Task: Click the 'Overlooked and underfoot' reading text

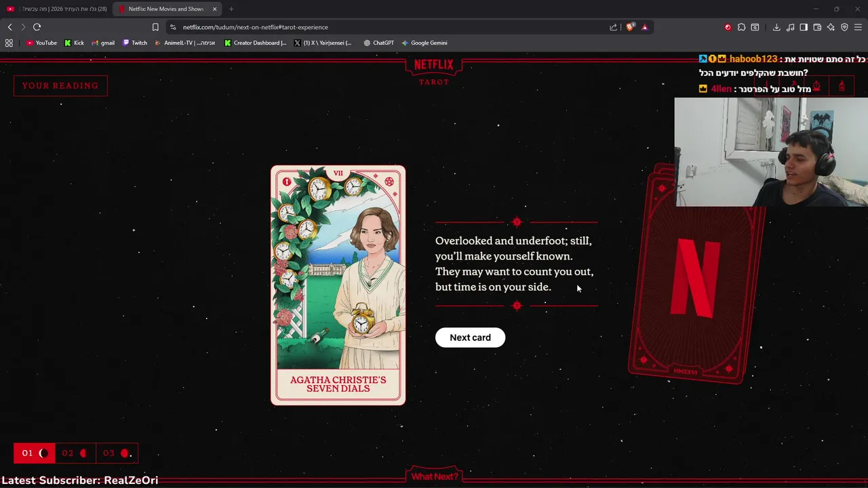Action: point(514,264)
